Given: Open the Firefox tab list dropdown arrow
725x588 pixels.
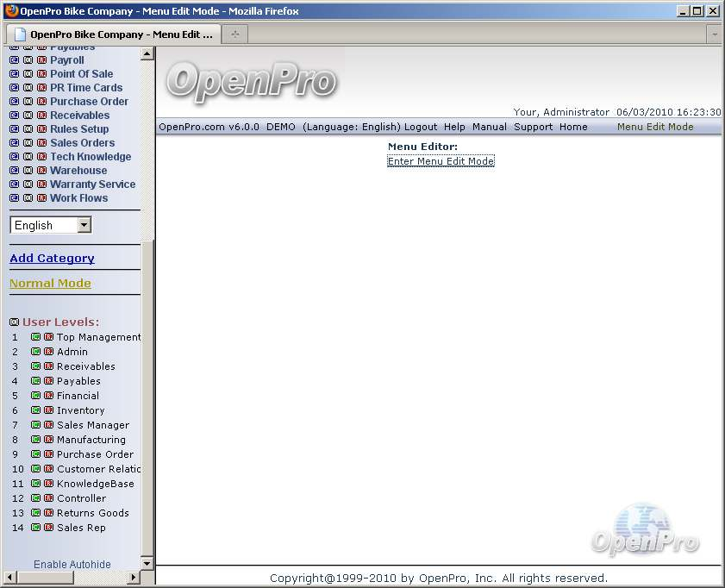Looking at the screenshot, I should point(714,34).
